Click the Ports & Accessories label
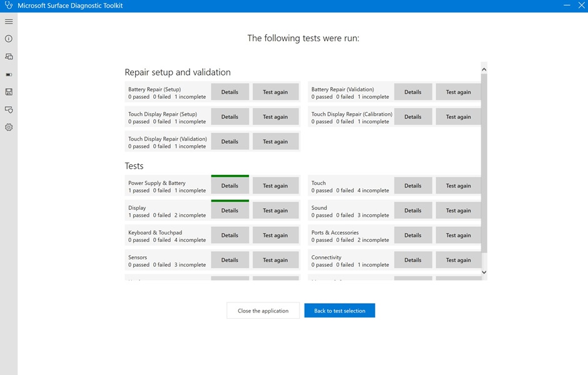This screenshot has height=375, width=588. 335,232
